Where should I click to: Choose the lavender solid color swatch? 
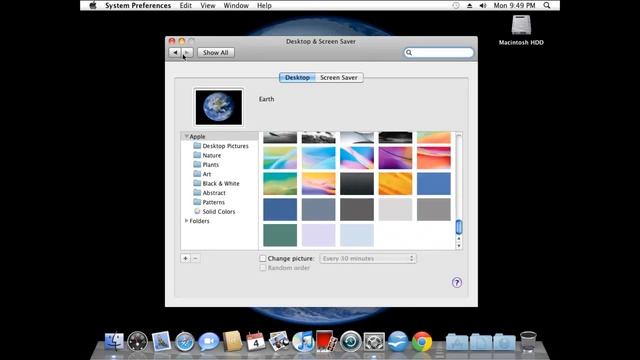(x=318, y=235)
